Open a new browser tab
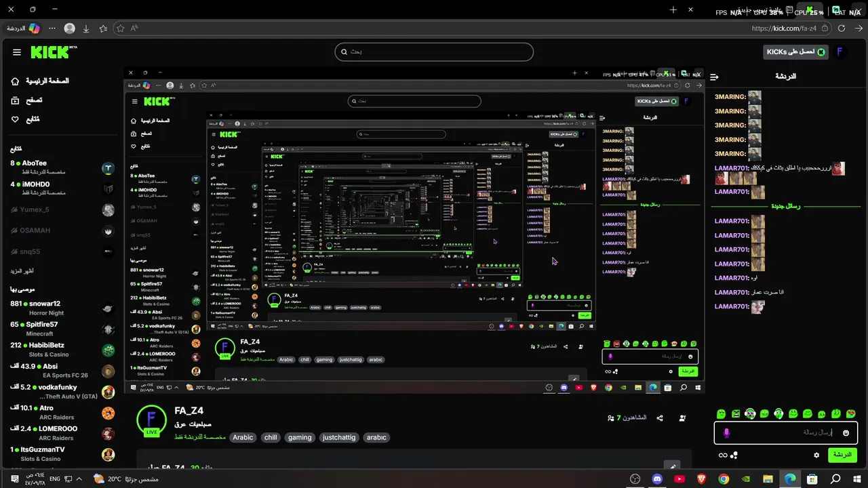The width and height of the screenshot is (868, 488). tap(673, 9)
